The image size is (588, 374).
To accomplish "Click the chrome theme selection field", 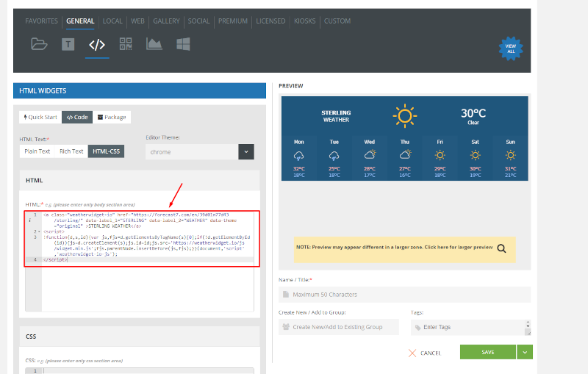I will tap(192, 152).
